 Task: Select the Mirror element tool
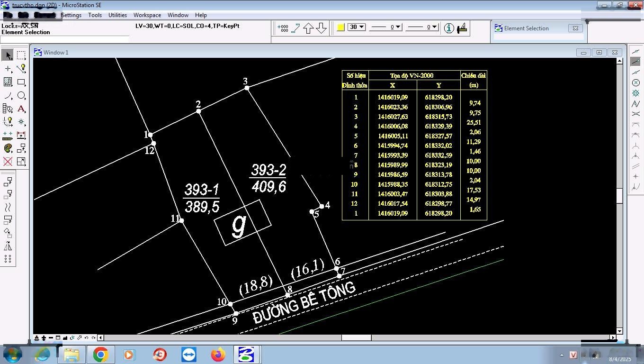click(x=8, y=246)
